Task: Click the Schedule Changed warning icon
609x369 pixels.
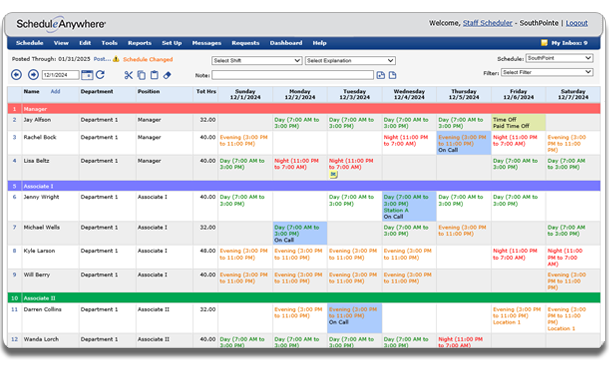Action: (x=116, y=59)
